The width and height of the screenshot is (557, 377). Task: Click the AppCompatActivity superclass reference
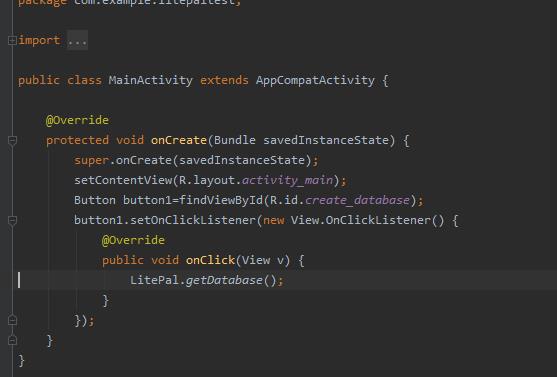click(315, 80)
